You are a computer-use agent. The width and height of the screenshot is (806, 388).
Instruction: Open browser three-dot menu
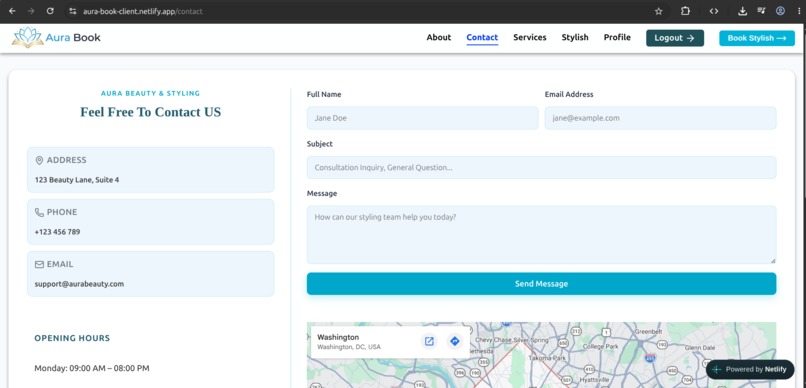pyautogui.click(x=799, y=11)
